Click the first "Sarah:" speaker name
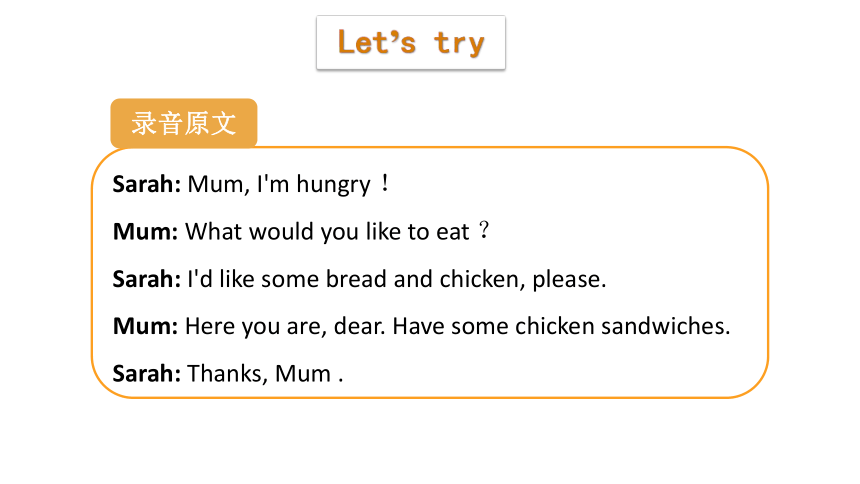Screen dimensions: 860x484 click(146, 184)
